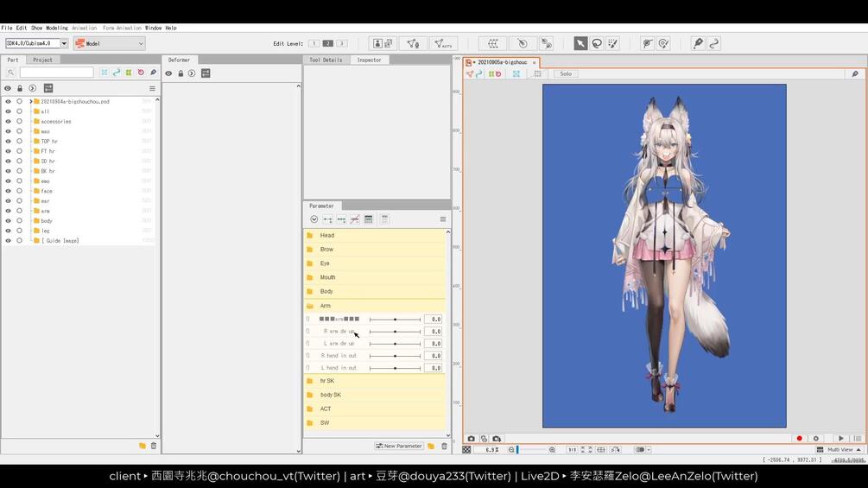Click parameter keyform add three-point icon

(x=341, y=219)
